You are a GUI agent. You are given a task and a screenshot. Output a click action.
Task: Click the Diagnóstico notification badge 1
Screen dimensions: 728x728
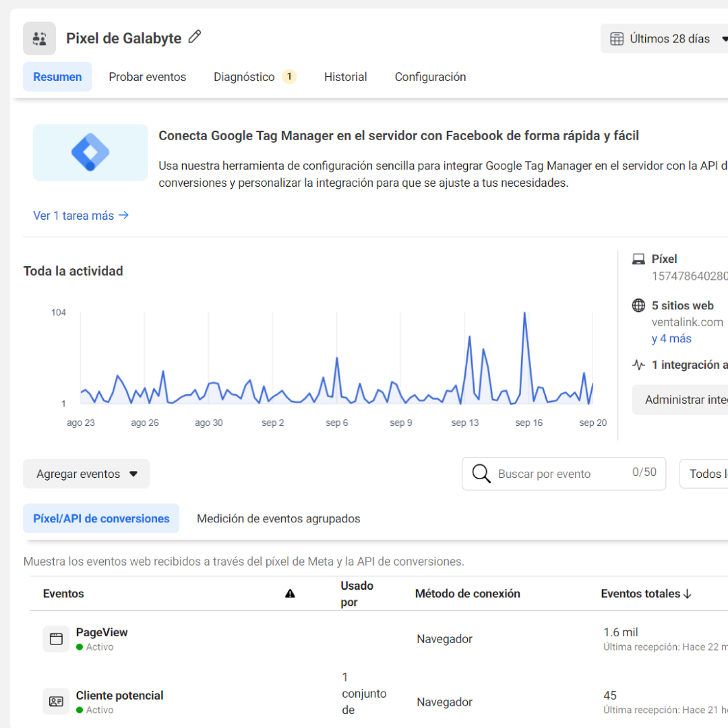point(289,77)
